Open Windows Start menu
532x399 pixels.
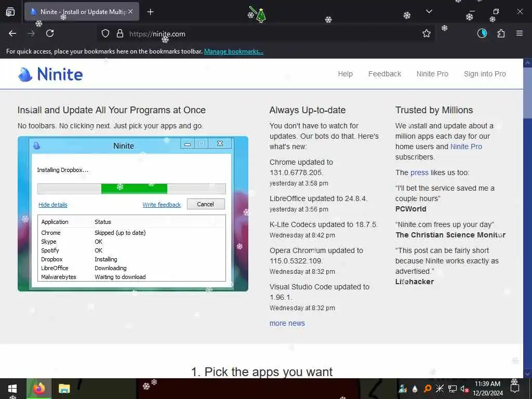coord(12,389)
